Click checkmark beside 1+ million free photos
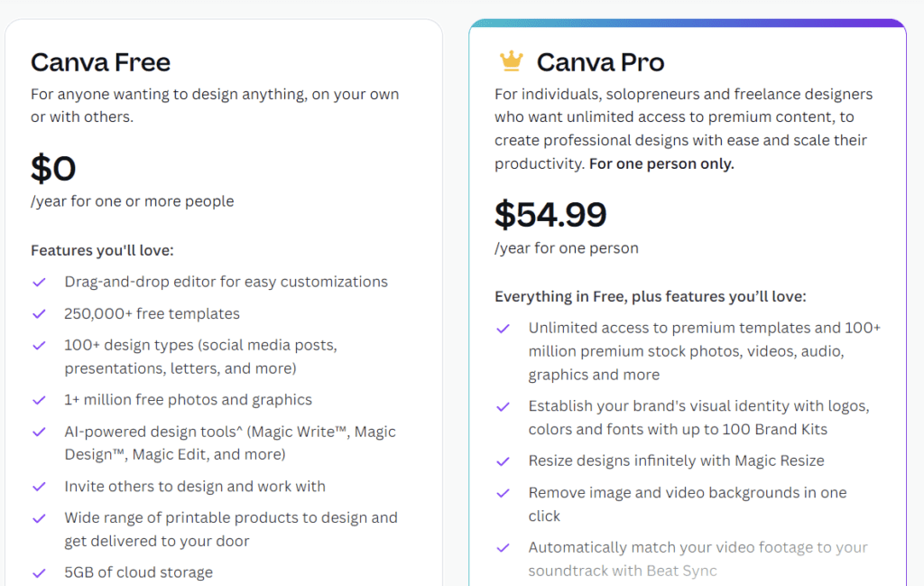 (40, 400)
